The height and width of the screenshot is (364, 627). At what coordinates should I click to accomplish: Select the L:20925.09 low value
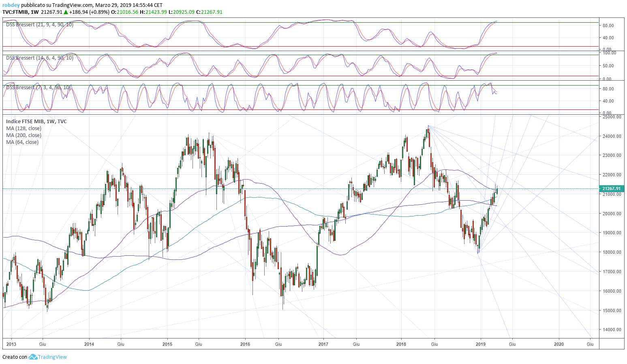click(x=182, y=12)
